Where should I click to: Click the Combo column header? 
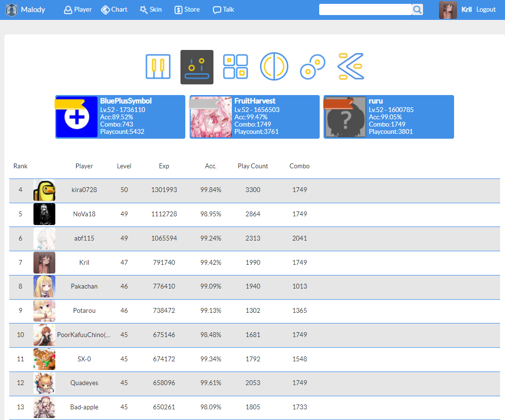(x=299, y=166)
